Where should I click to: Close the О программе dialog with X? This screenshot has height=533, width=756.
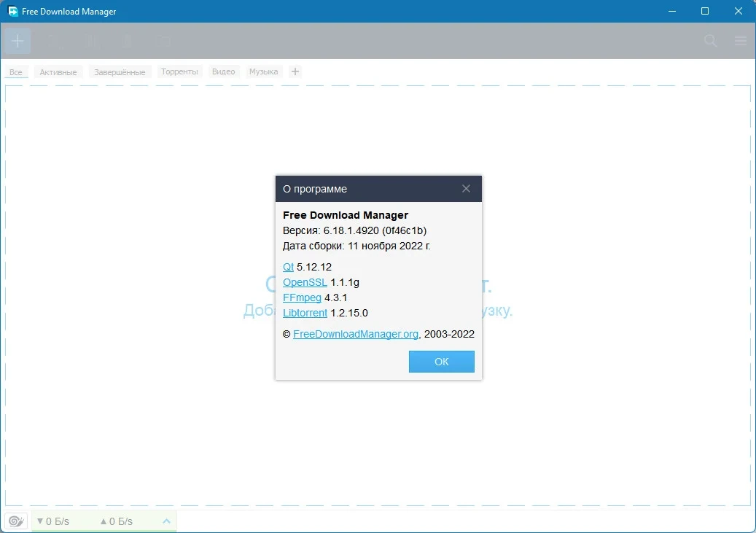coord(466,189)
